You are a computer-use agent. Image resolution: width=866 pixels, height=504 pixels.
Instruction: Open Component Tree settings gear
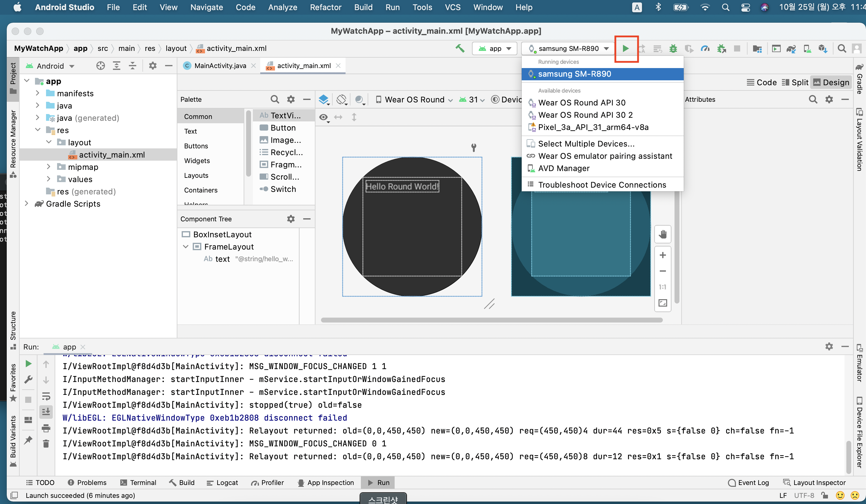[x=291, y=219]
